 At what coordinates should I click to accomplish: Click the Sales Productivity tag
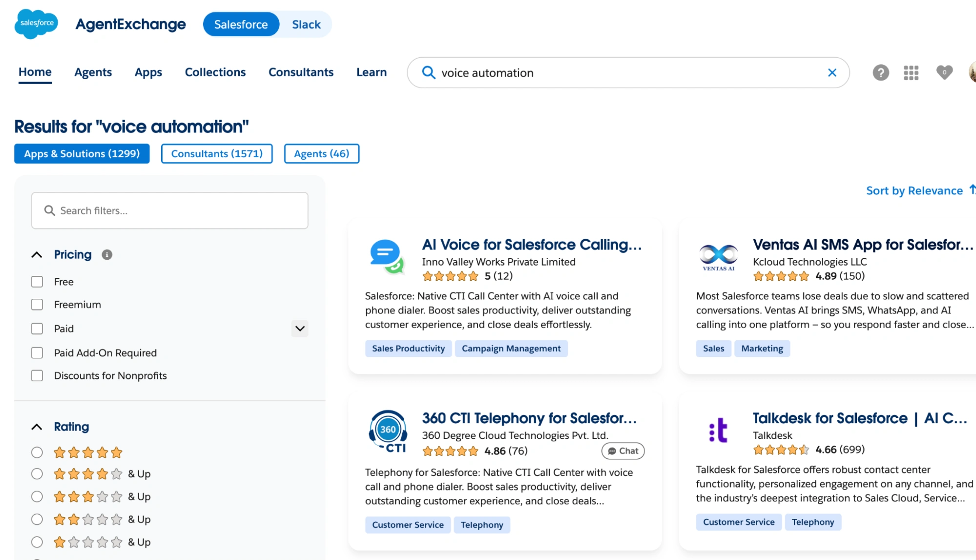click(x=409, y=349)
